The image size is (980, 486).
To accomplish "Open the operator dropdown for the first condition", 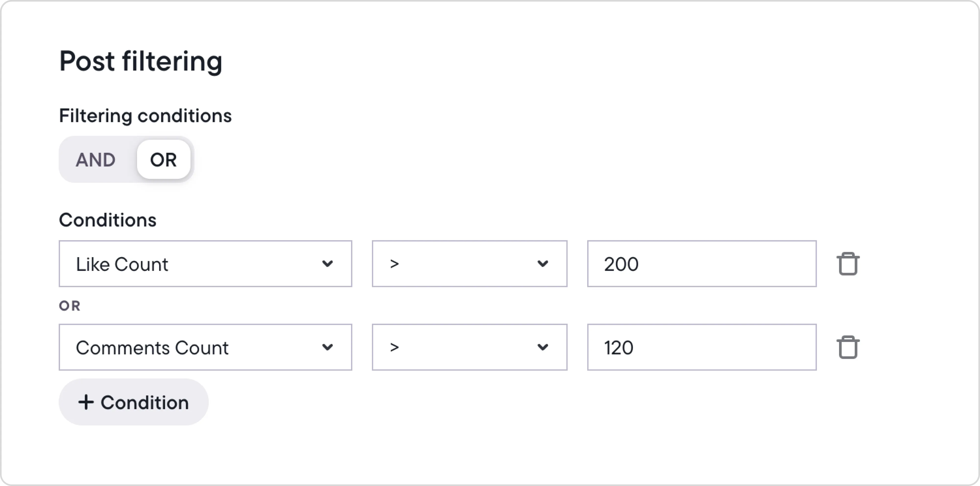I will pos(469,264).
